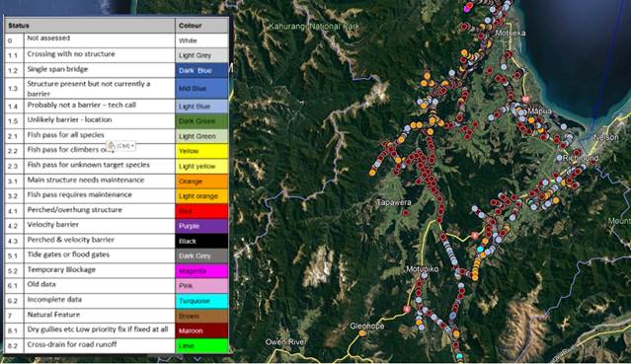Select the Dark Blue colour cell
631x364 pixels.
pos(201,70)
